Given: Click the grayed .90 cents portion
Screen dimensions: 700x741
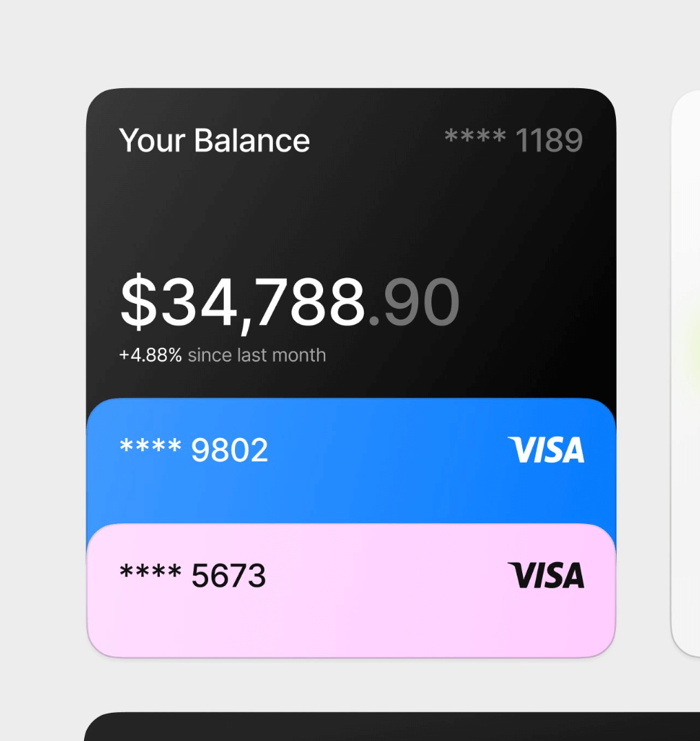Looking at the screenshot, I should point(415,302).
